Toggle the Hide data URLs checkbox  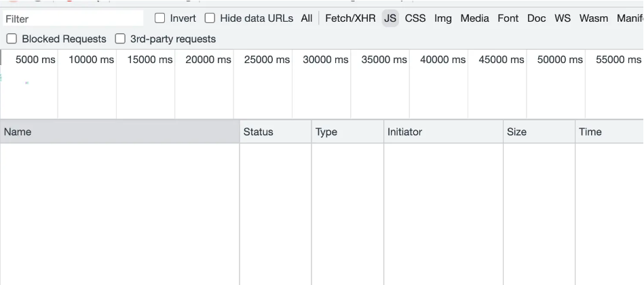click(x=210, y=18)
